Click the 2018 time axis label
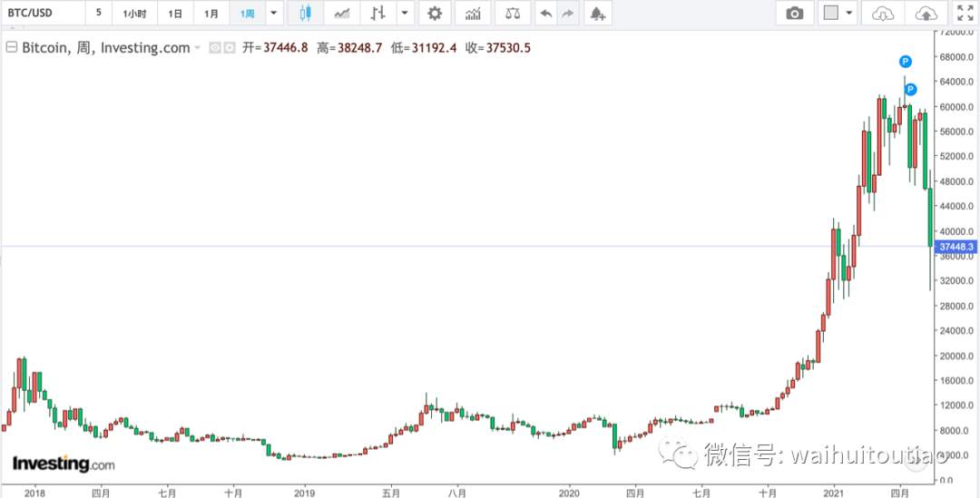 pyautogui.click(x=34, y=491)
